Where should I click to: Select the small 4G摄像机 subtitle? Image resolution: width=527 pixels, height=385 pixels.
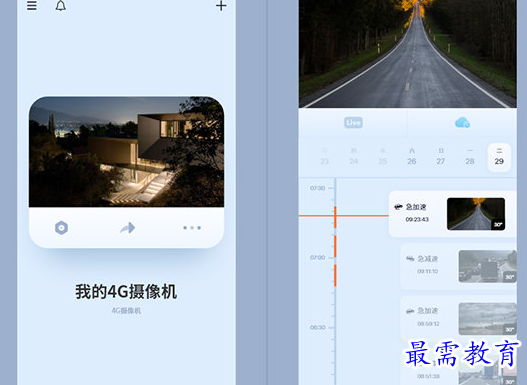pyautogui.click(x=126, y=311)
